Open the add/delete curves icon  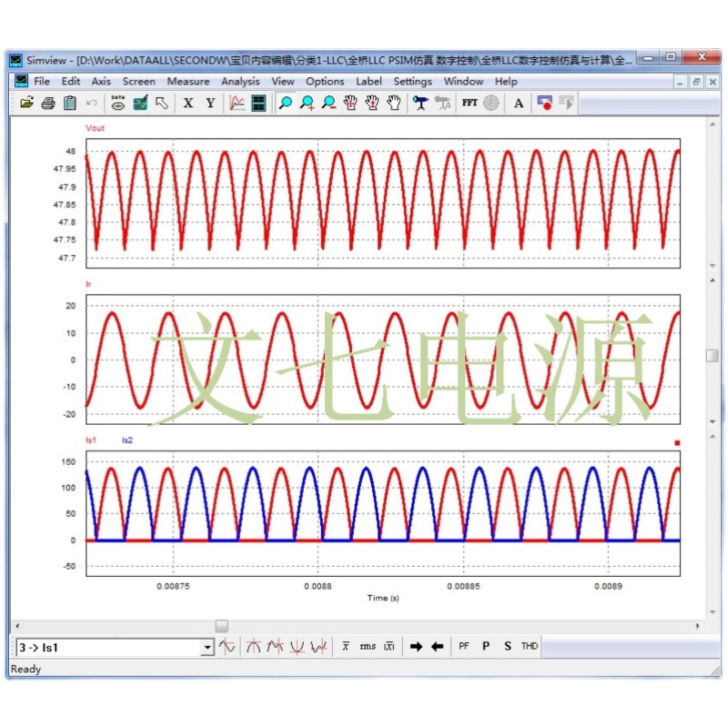tap(140, 103)
